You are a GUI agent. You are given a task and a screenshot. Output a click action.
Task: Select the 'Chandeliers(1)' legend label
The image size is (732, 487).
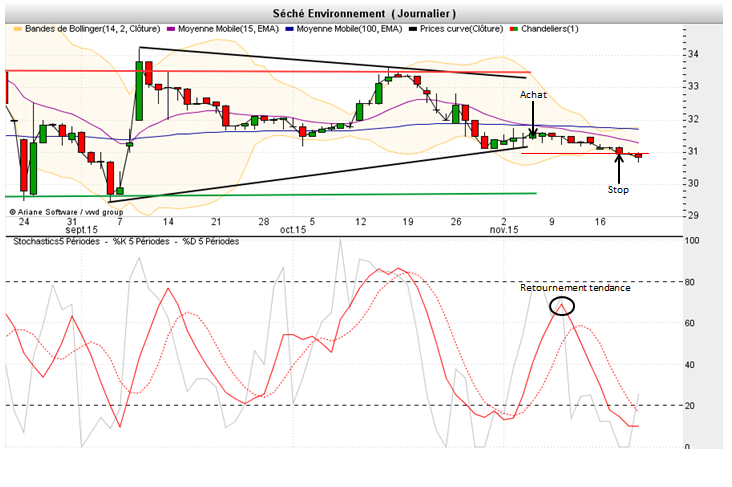[550, 29]
